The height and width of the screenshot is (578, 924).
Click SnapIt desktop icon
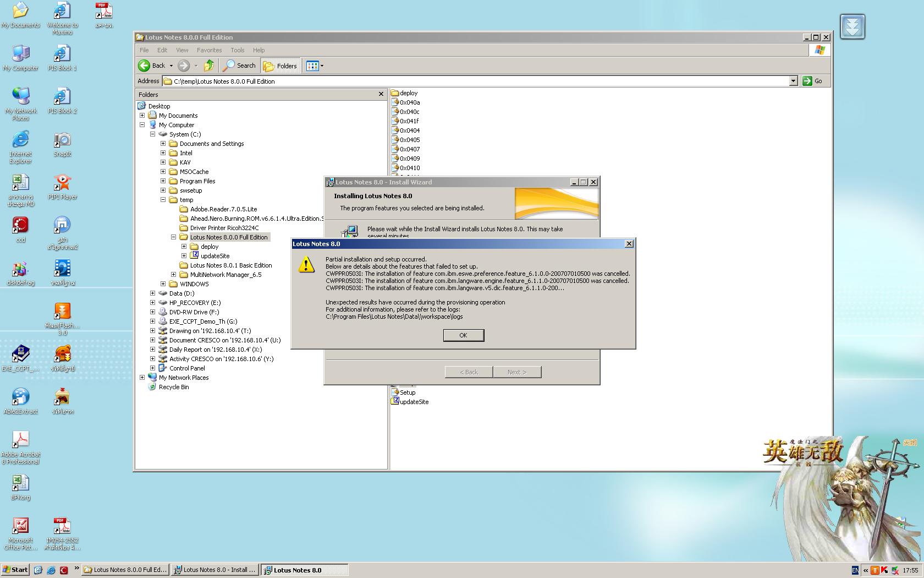tap(62, 144)
